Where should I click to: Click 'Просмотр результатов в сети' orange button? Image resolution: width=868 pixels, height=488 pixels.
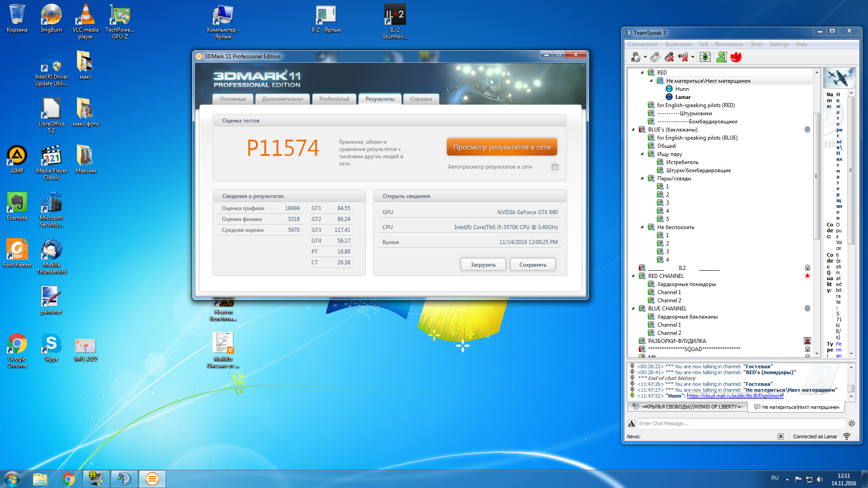[502, 147]
